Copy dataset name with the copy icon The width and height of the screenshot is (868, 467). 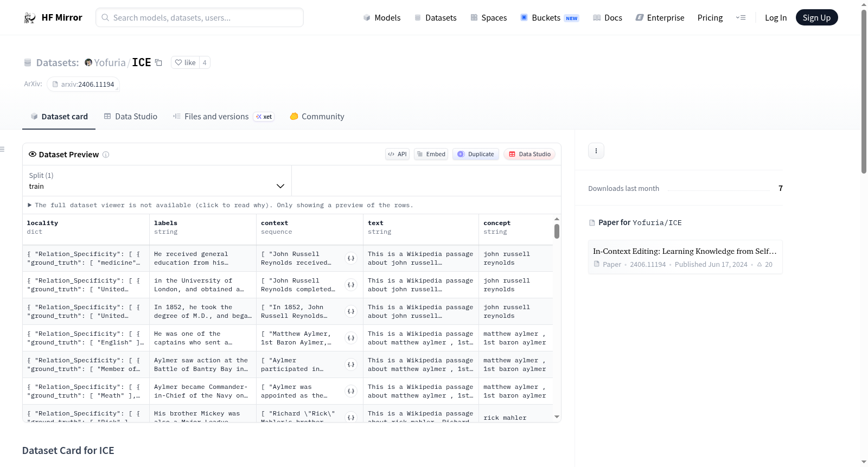[x=158, y=62]
